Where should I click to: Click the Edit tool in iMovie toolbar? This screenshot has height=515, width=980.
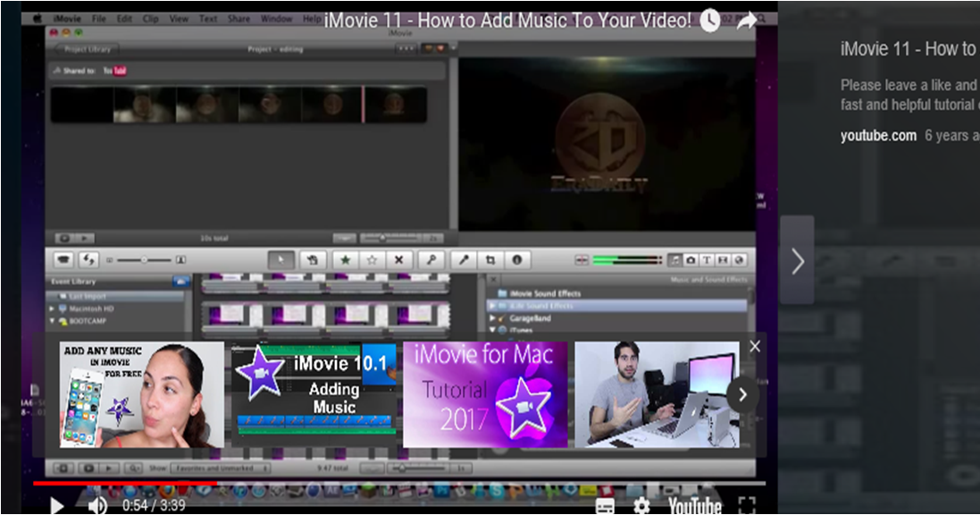click(313, 259)
